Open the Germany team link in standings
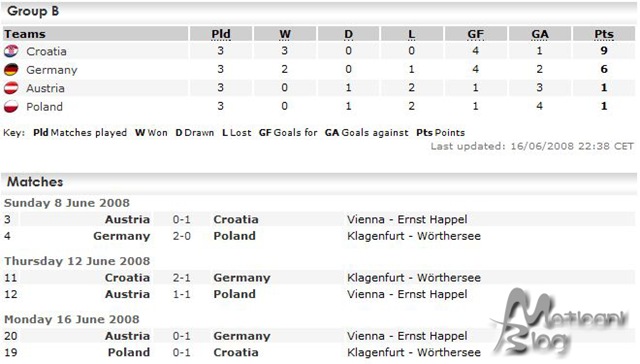Viewport: 640px width, 364px height. click(x=51, y=70)
